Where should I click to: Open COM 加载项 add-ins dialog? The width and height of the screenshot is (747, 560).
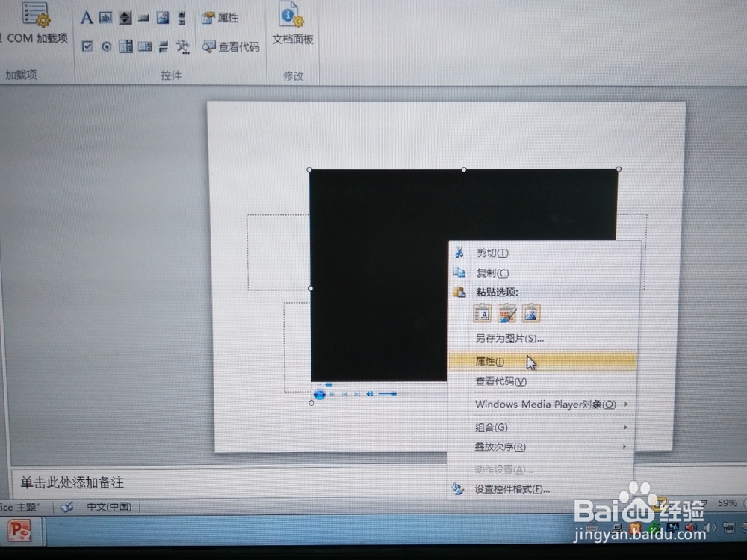(x=36, y=24)
